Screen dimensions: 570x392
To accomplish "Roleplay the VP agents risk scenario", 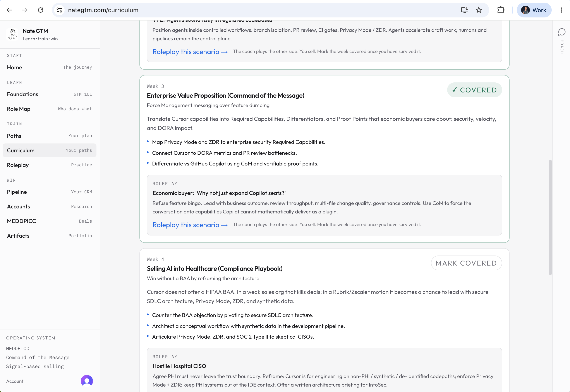I will [x=190, y=52].
